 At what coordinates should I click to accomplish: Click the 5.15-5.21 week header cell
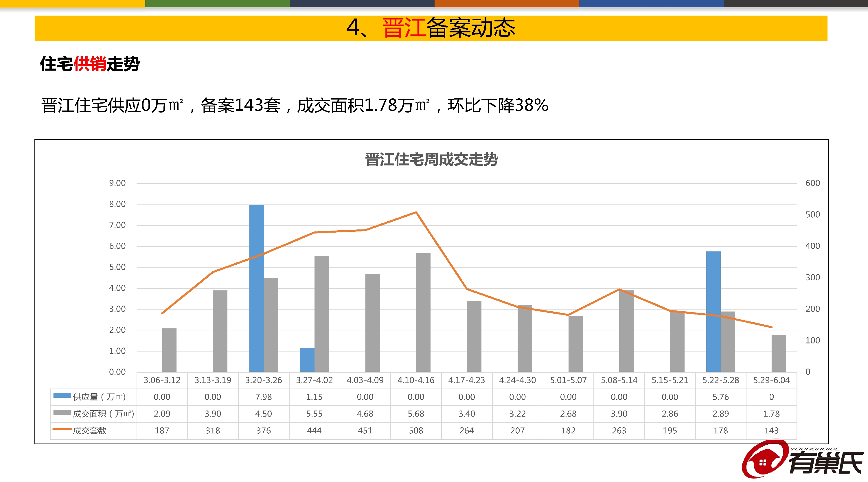click(670, 380)
